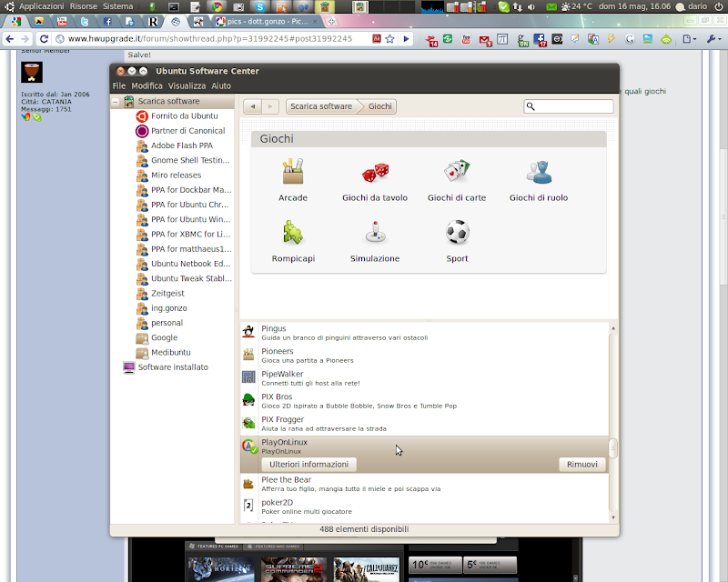
Task: Click Ulteriori informazioni button
Action: pyautogui.click(x=309, y=464)
